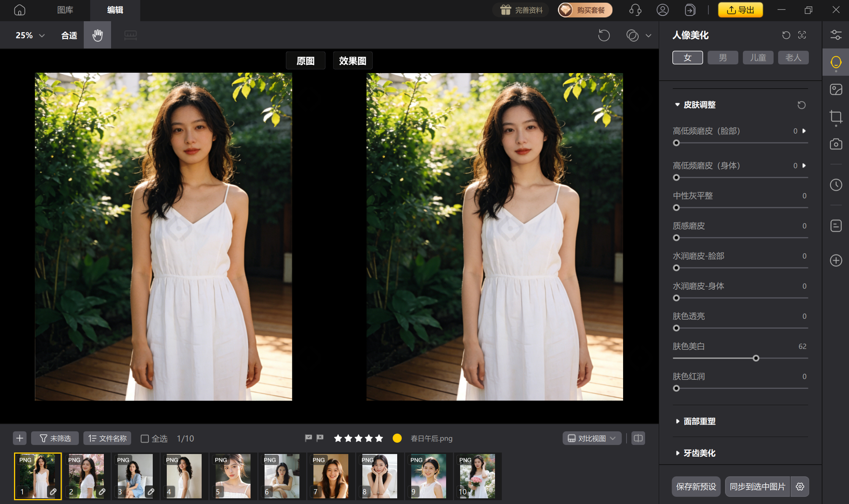Viewport: 849px width, 504px height.
Task: Switch portrait type to 儿童
Action: 758,58
